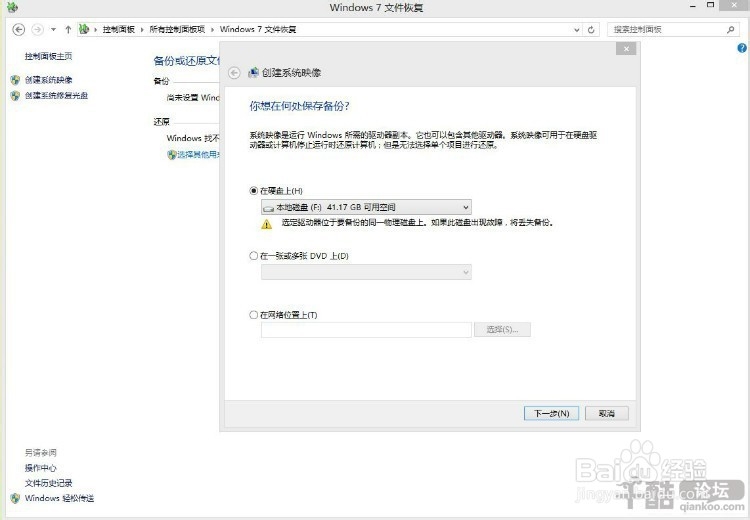750x520 pixels.
Task: Open help via the blue question icon
Action: (742, 48)
